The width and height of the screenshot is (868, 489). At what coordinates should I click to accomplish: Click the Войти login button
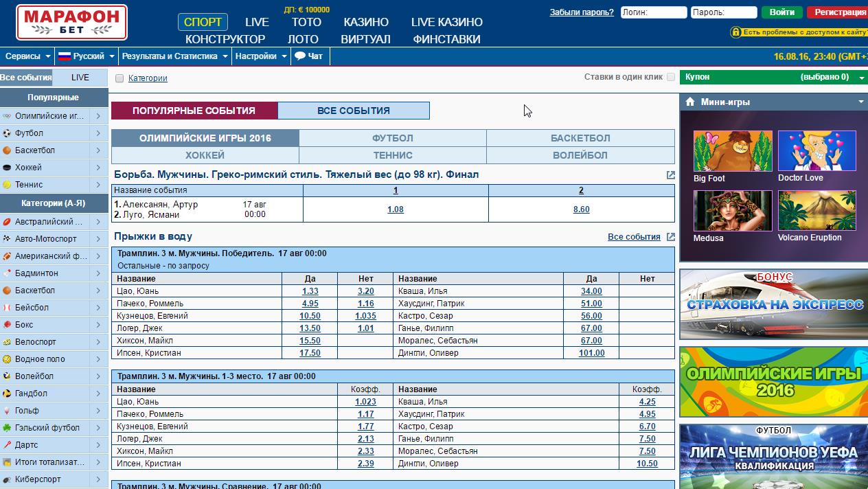coord(782,12)
